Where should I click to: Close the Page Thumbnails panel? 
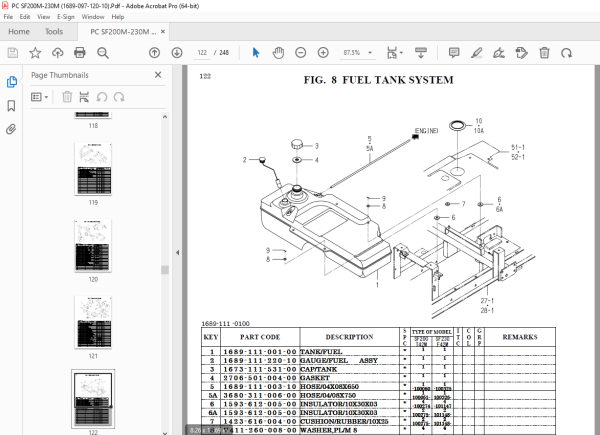click(158, 75)
